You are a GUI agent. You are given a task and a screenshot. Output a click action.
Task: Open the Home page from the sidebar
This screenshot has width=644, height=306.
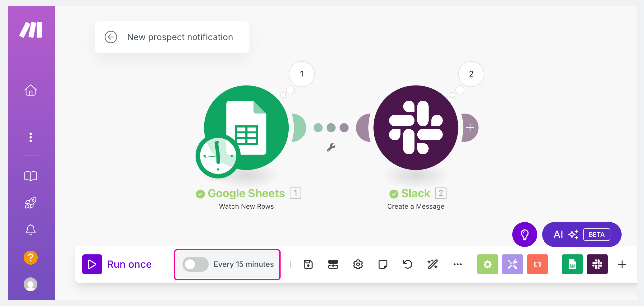tap(31, 90)
